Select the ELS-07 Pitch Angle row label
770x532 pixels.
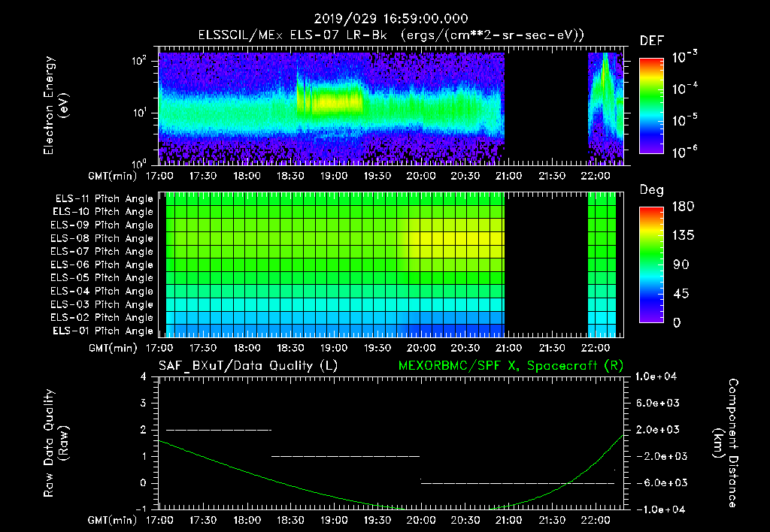102,251
